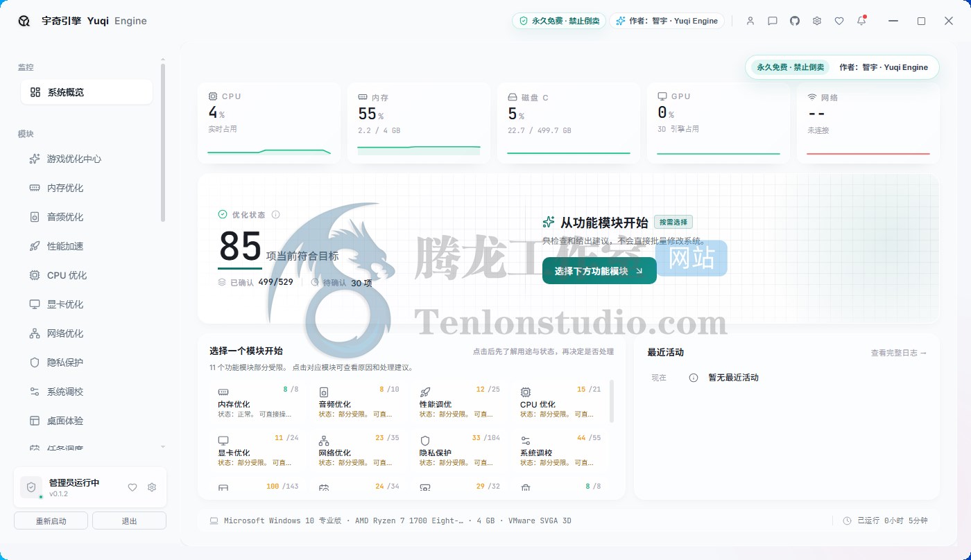Screen dimensions: 971x560
Task: Click the 磁盘 C usage stat card
Action: [569, 123]
